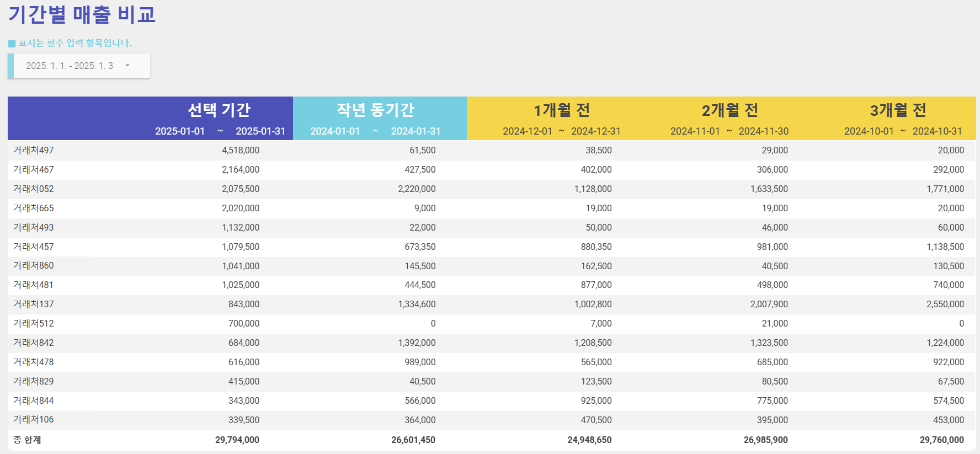The height and width of the screenshot is (454, 980).
Task: Select row 거래처497
Action: (x=491, y=151)
